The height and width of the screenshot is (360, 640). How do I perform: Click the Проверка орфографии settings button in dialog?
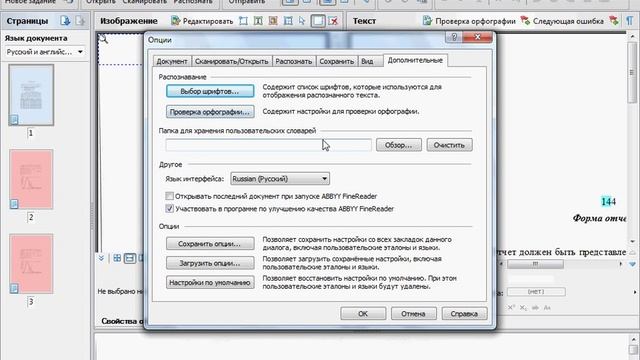pos(210,111)
